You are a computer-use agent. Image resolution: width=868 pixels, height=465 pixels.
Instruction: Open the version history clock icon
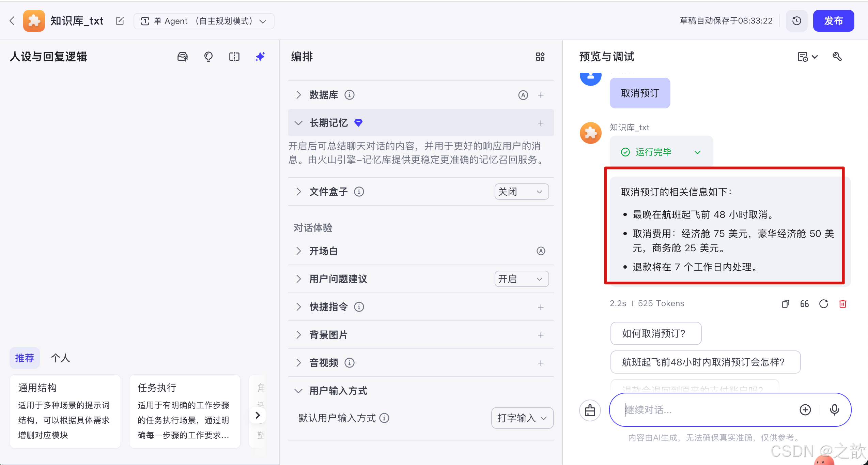pyautogui.click(x=796, y=21)
